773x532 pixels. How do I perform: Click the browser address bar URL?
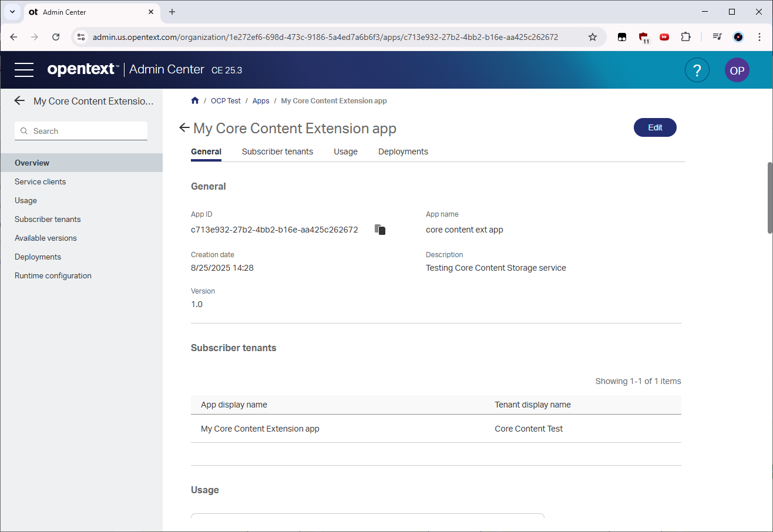325,37
